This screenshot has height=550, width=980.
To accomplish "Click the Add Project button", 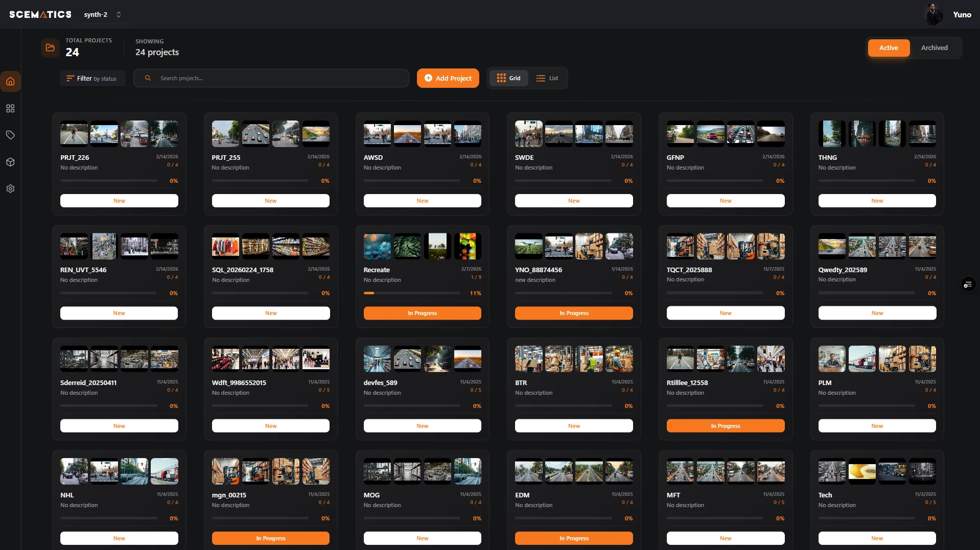I will (448, 79).
